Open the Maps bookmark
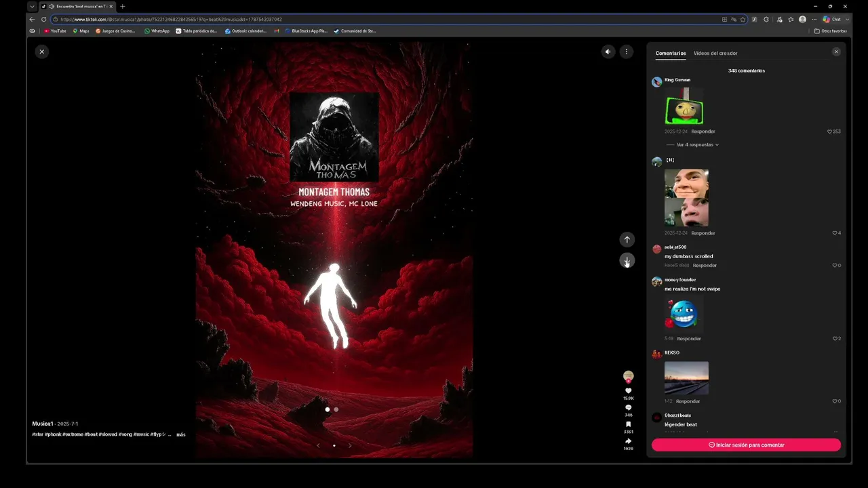 click(x=81, y=30)
